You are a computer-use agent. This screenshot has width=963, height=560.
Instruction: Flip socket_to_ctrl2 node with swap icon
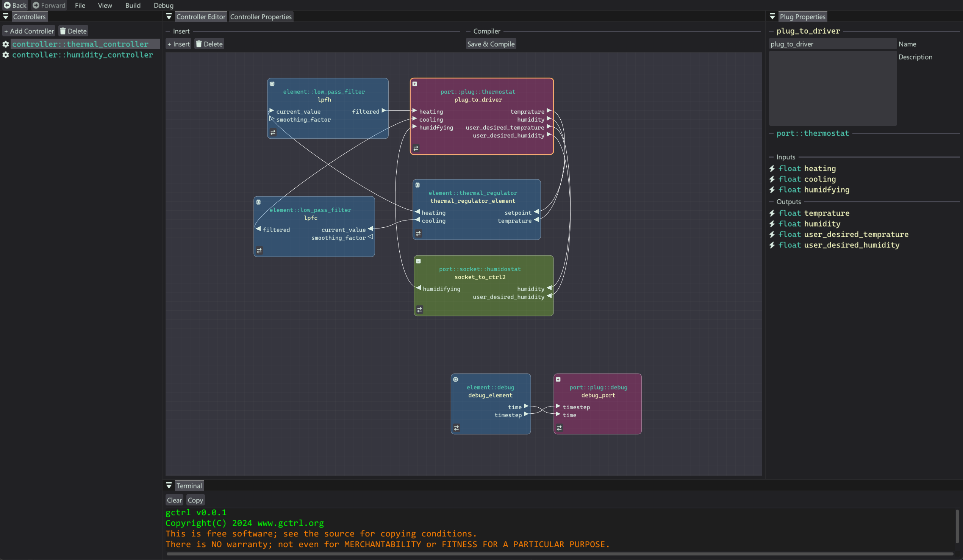[420, 309]
